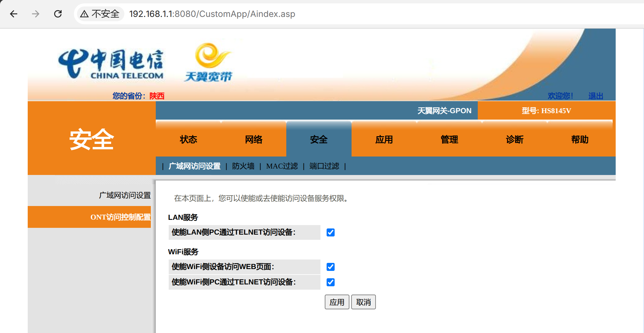Screen dimensions: 644x333
Task: Switch to the 应用 tab
Action: click(384, 140)
